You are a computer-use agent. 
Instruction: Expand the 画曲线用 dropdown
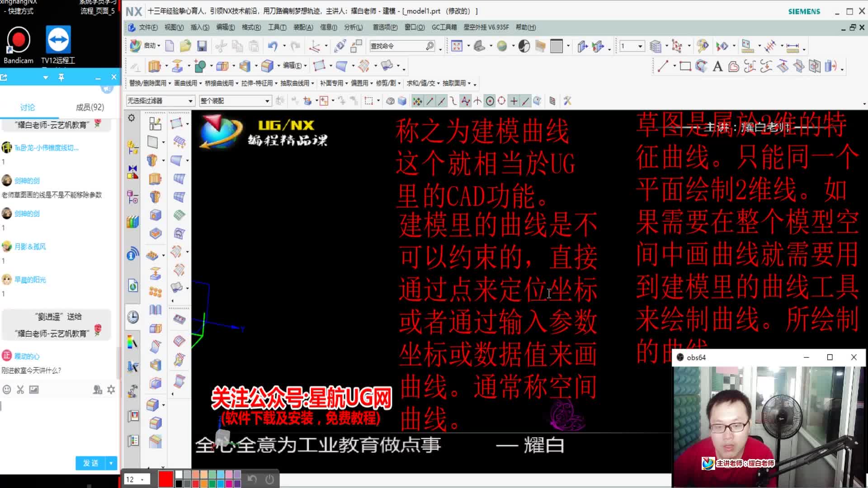[188, 83]
